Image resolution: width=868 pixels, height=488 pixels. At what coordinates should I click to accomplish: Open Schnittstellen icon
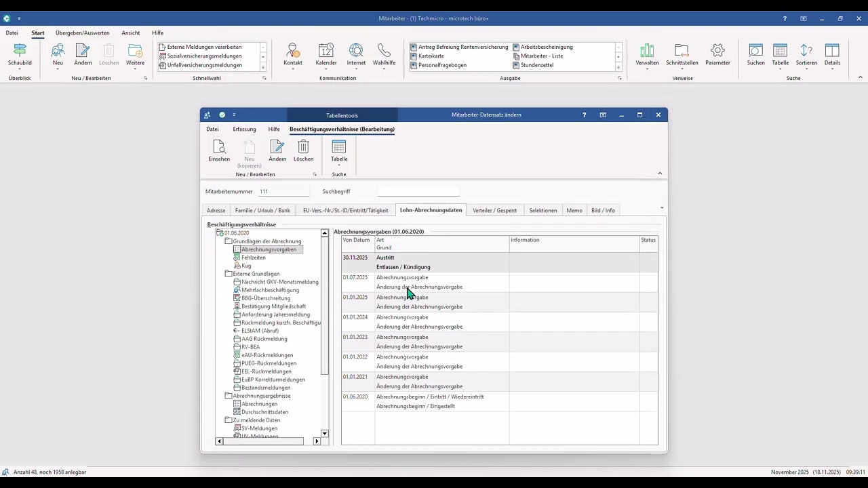click(x=682, y=56)
